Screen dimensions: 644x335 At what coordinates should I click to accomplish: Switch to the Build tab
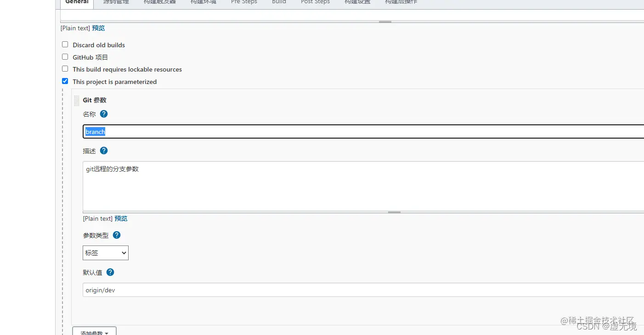coord(279,3)
